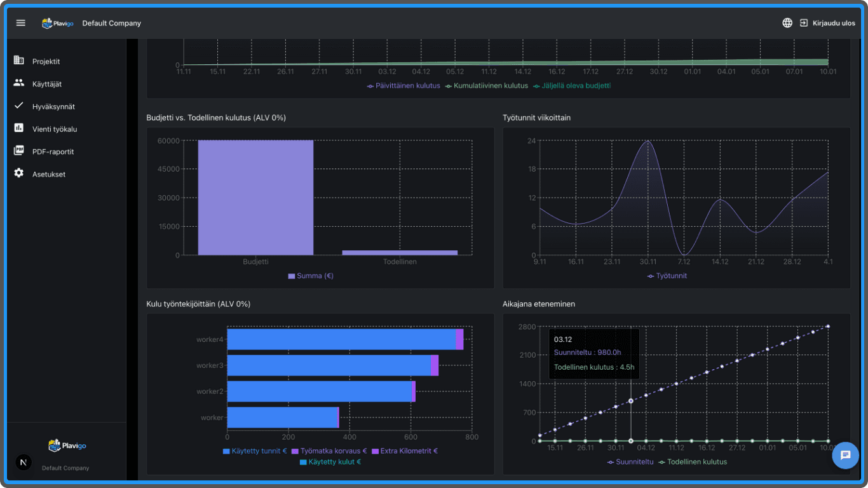
Task: Click the Hyväksynnät checkmark icon
Action: tap(19, 106)
